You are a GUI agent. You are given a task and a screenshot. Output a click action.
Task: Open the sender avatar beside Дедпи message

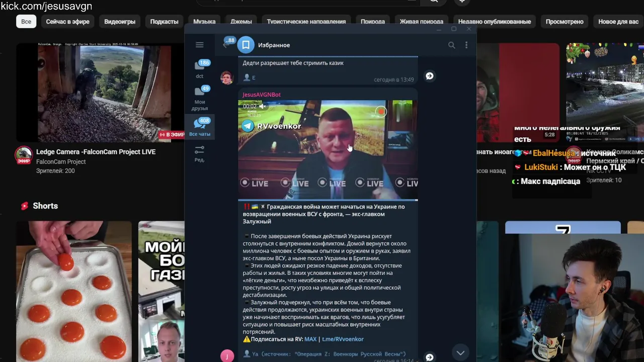[227, 77]
